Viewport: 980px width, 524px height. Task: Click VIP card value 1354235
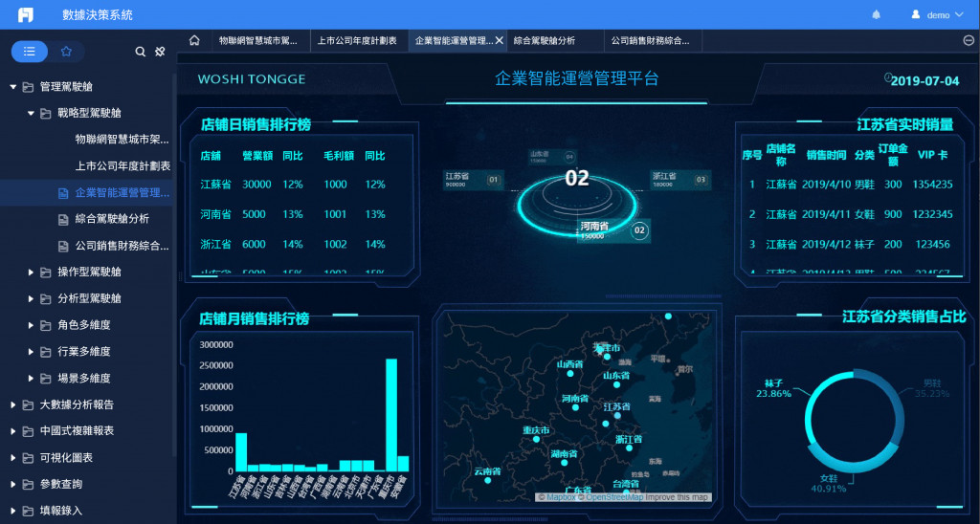(x=932, y=185)
